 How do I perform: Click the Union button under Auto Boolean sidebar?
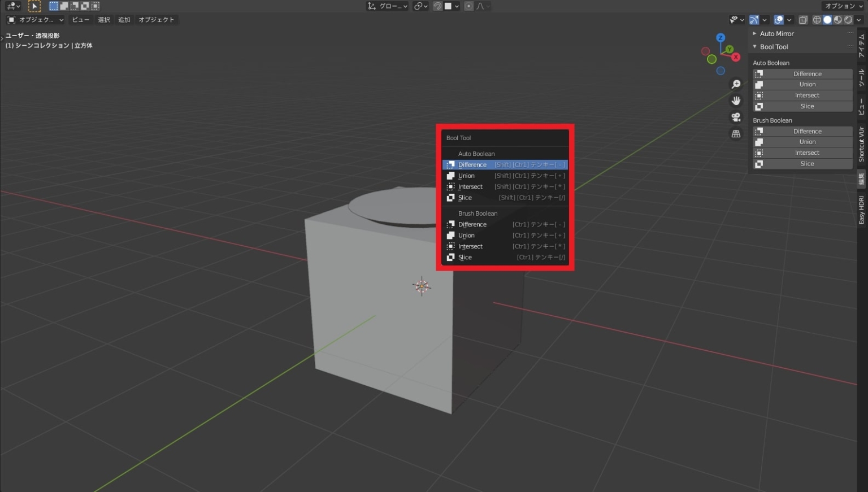[807, 84]
